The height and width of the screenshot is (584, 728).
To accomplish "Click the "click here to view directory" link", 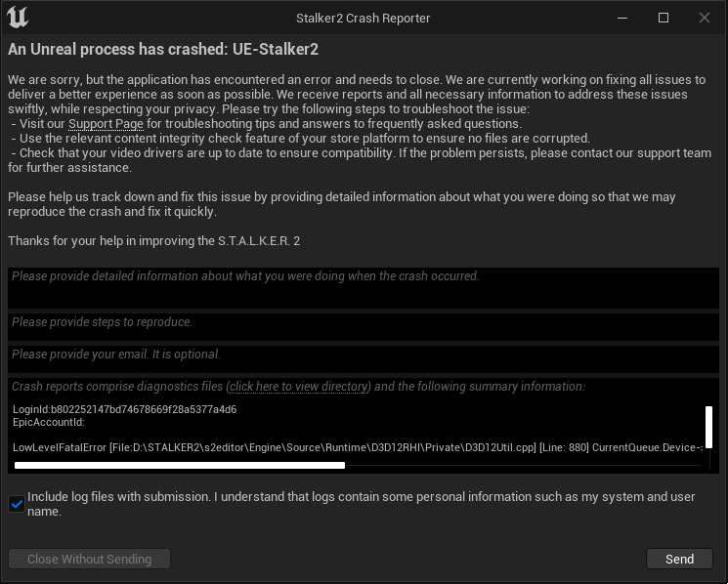I will coord(298,387).
